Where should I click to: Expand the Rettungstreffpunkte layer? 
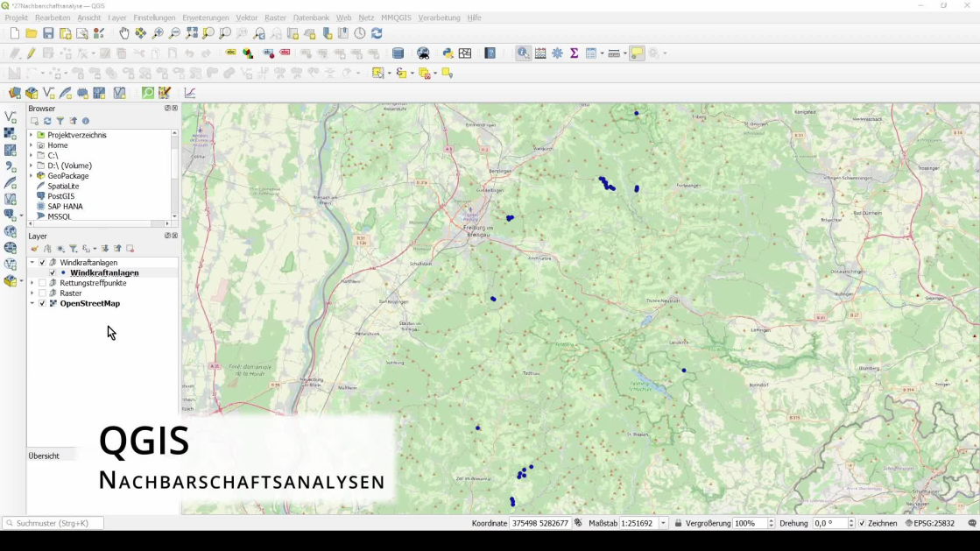[32, 283]
